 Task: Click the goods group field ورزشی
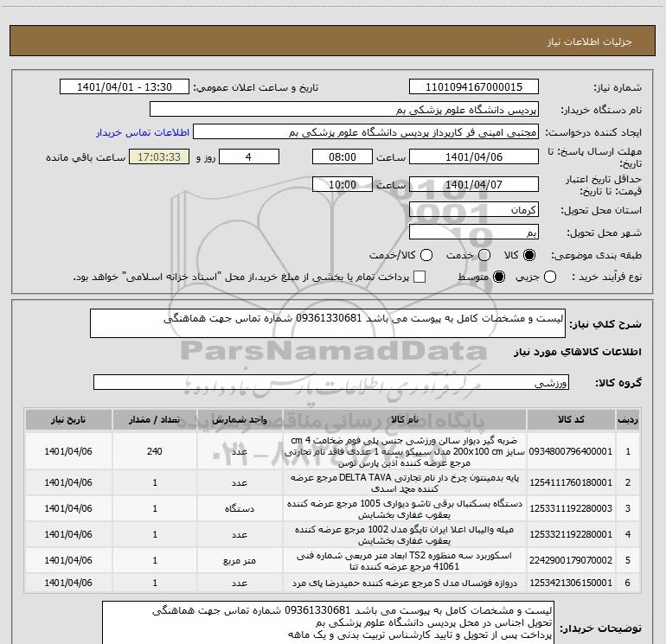pos(331,382)
